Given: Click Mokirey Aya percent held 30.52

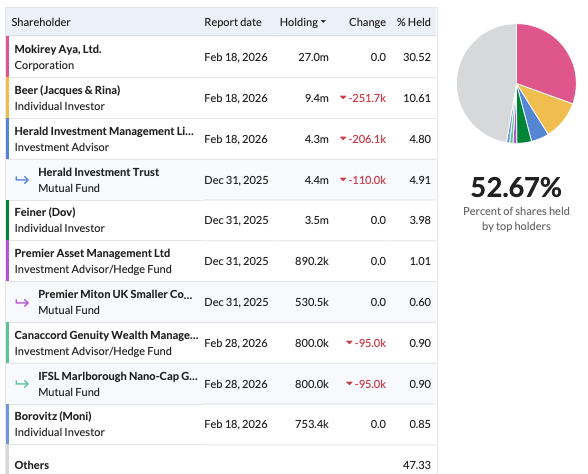Looking at the screenshot, I should 417,57.
